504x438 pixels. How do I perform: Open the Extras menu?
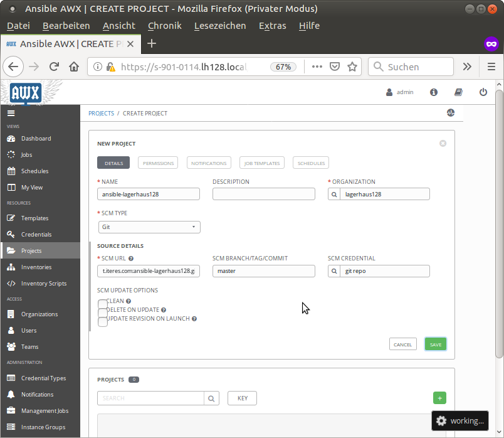[x=273, y=26]
